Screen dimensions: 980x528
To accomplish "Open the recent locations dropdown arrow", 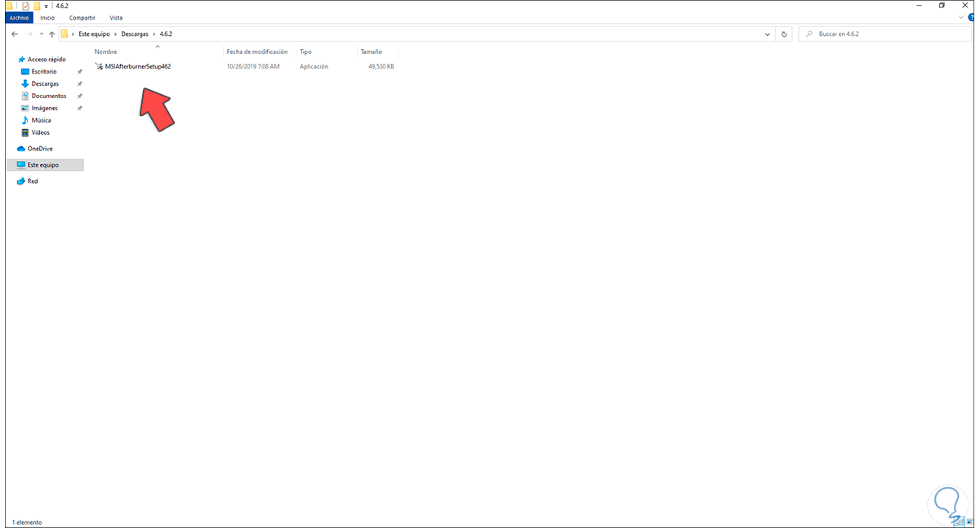I will click(x=42, y=34).
